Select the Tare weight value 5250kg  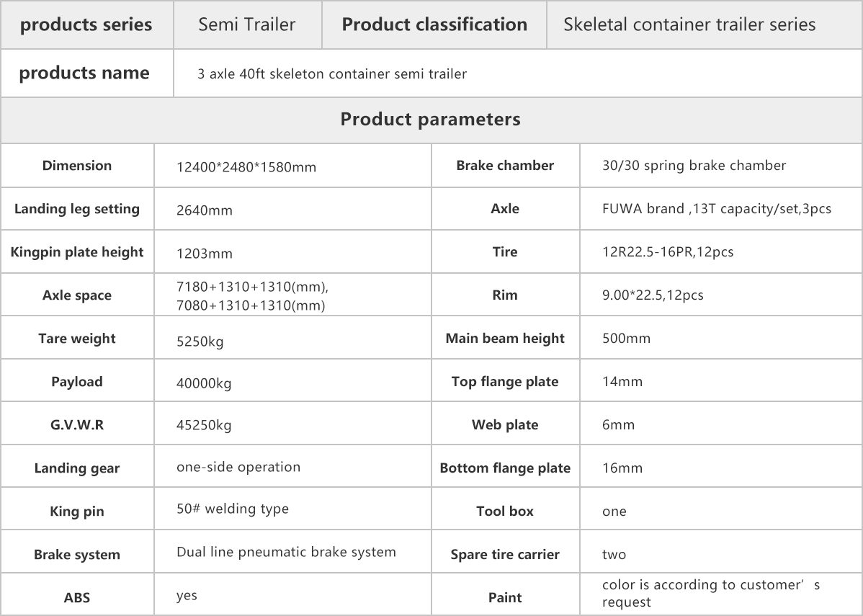[x=200, y=342]
